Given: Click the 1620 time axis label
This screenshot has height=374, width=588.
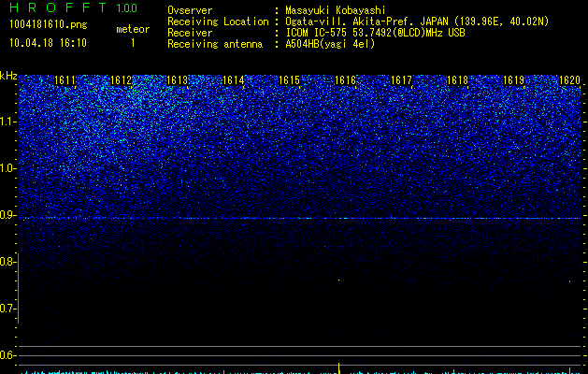Looking at the screenshot, I should [x=569, y=80].
